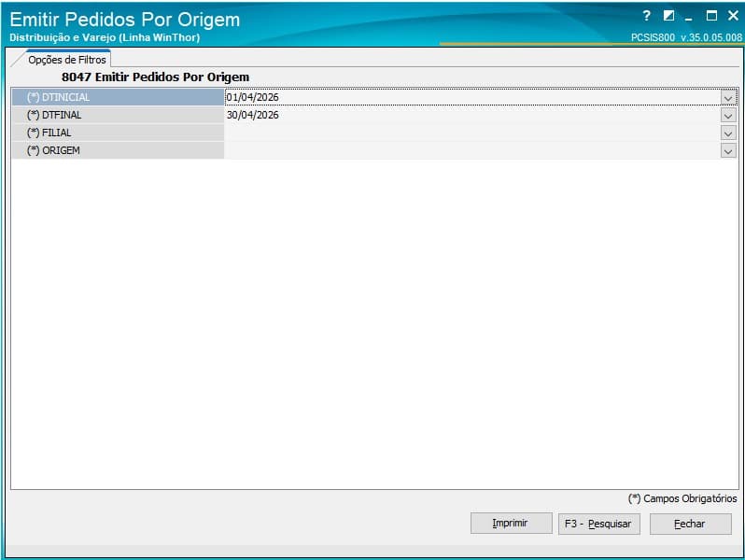Click the PCSIS800 version text

pos(686,37)
